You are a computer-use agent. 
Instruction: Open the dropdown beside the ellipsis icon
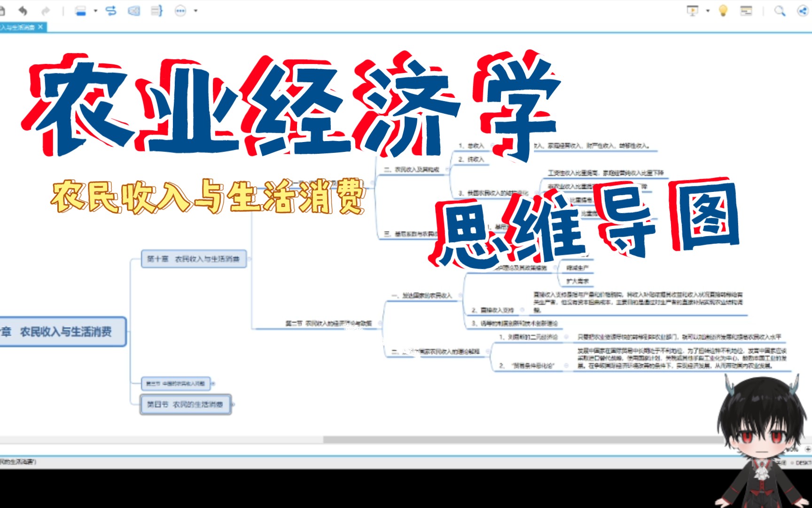(195, 11)
